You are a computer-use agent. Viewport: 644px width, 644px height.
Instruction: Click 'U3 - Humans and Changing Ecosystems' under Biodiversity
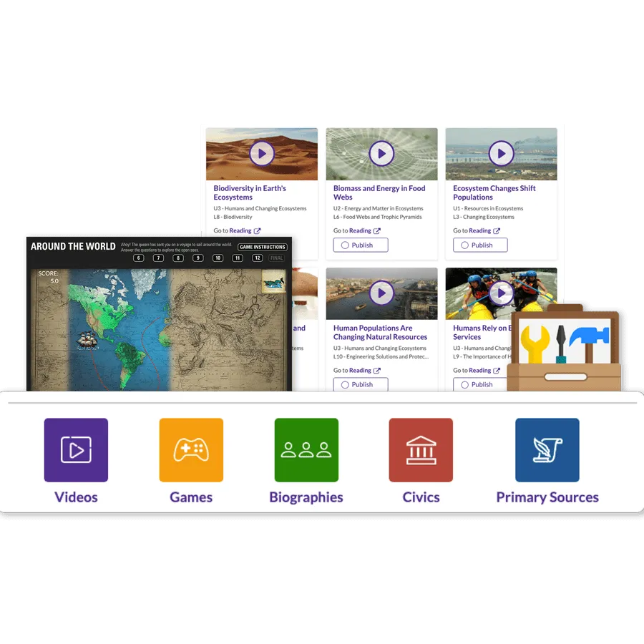[x=260, y=209]
